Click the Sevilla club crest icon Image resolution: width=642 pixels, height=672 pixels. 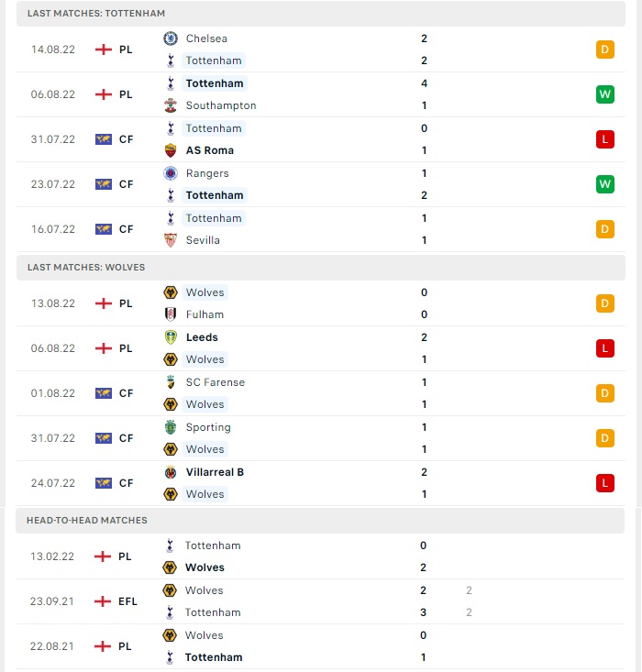click(171, 240)
